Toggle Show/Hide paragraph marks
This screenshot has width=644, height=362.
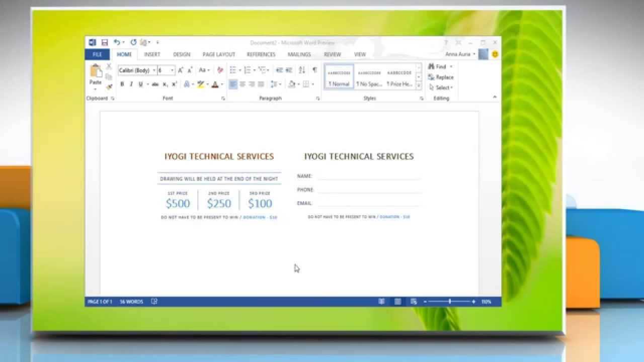[314, 70]
